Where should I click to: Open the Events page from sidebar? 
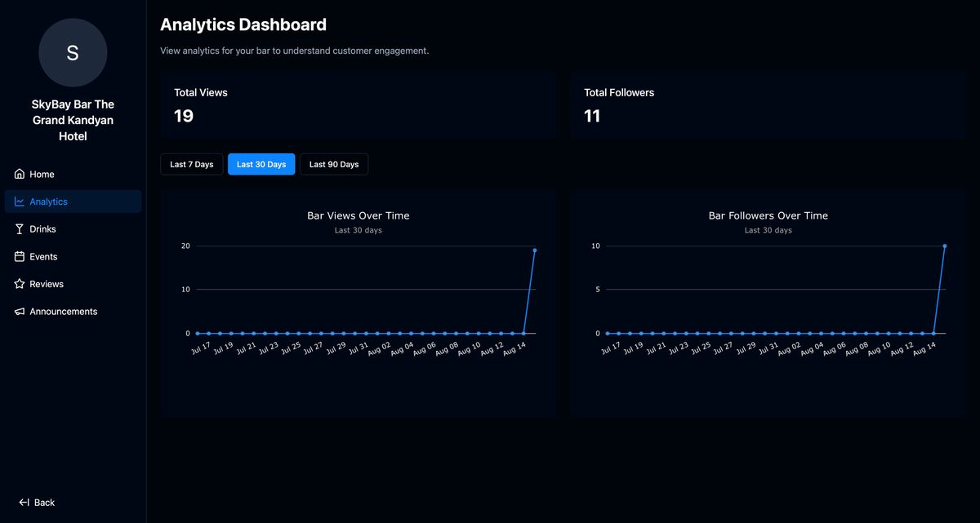[x=42, y=256]
